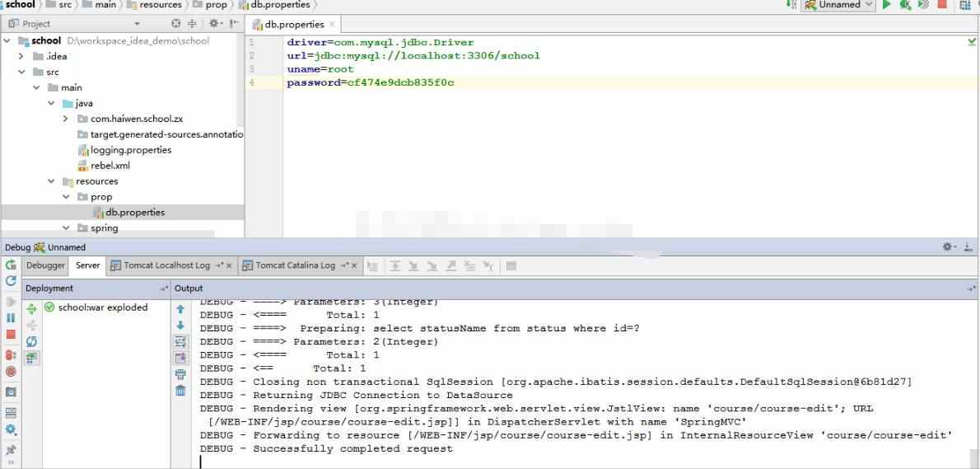View breakpoints icon in Debug sidebar
Image resolution: width=980 pixels, height=469 pixels.
tap(11, 355)
